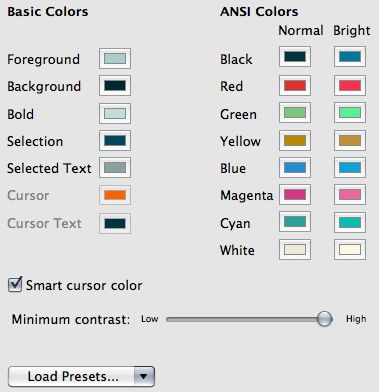Image resolution: width=379 pixels, height=392 pixels.
Task: Pick the Bright Red ANSI color swatch
Action: (350, 86)
